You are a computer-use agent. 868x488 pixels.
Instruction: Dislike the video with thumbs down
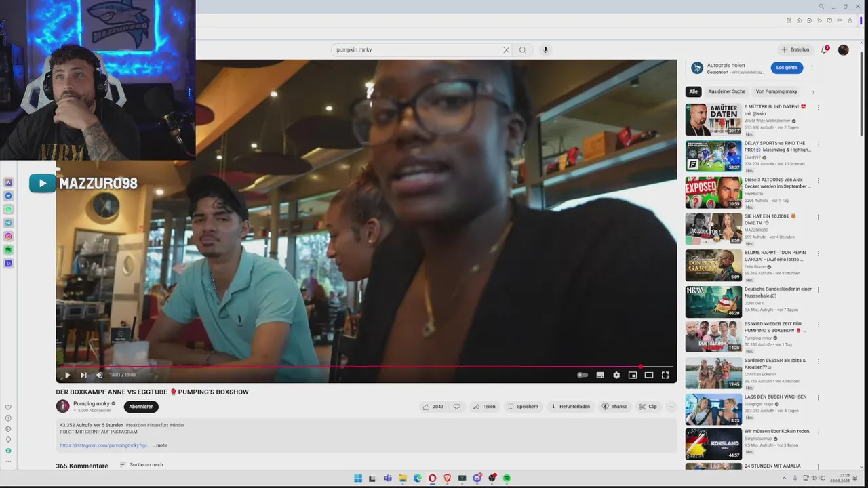click(x=456, y=407)
